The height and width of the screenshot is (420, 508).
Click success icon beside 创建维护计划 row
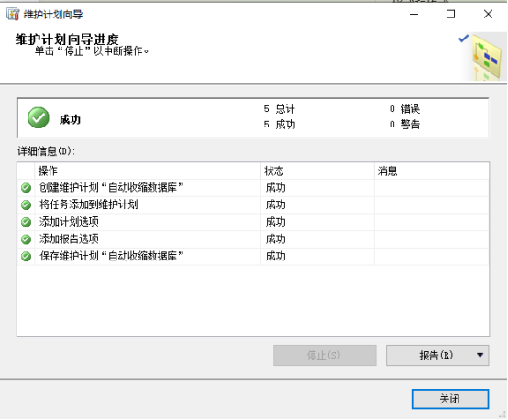pos(26,188)
